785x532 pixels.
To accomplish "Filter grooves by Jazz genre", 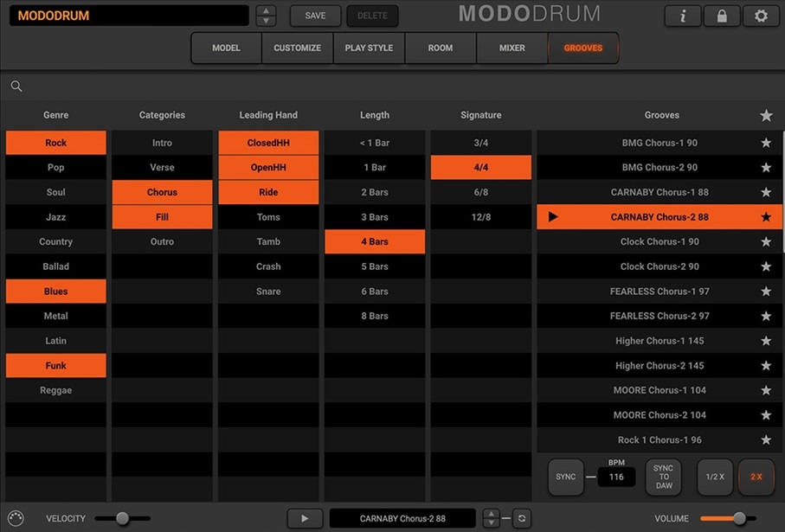I will (56, 217).
